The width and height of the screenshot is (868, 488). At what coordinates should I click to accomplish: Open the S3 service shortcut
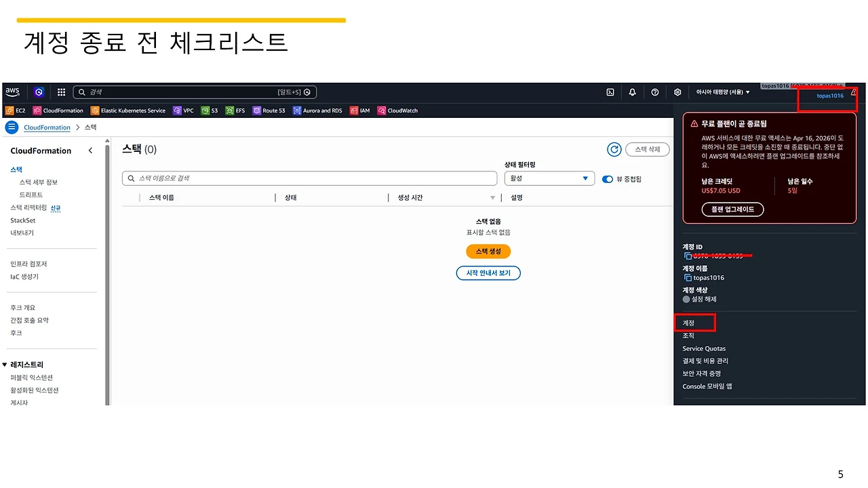click(209, 110)
